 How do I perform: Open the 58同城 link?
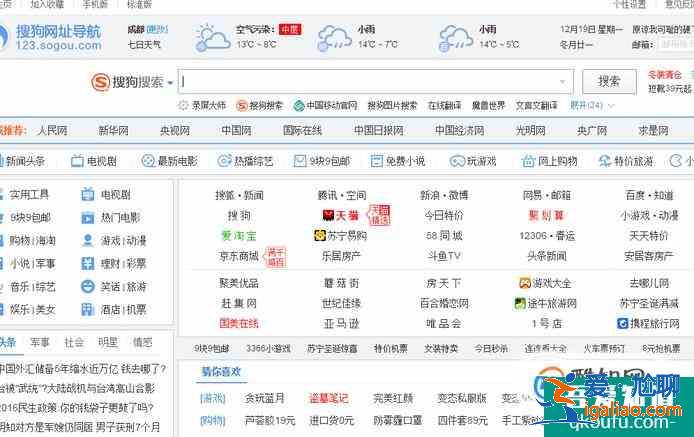pyautogui.click(x=444, y=236)
